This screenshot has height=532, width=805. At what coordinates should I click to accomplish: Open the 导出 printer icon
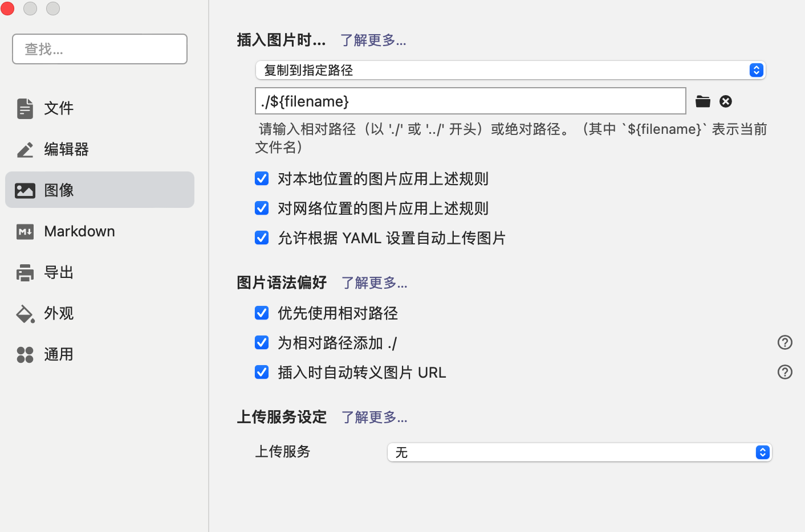tap(25, 272)
